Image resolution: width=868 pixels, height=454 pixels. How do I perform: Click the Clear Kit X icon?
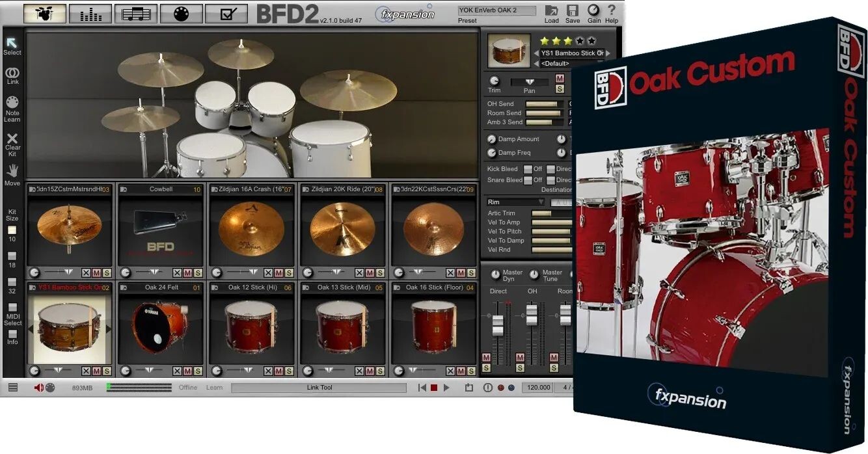pyautogui.click(x=12, y=138)
